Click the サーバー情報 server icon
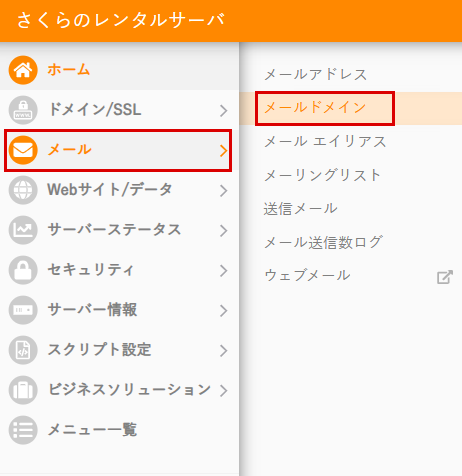This screenshot has width=462, height=476. [x=23, y=310]
